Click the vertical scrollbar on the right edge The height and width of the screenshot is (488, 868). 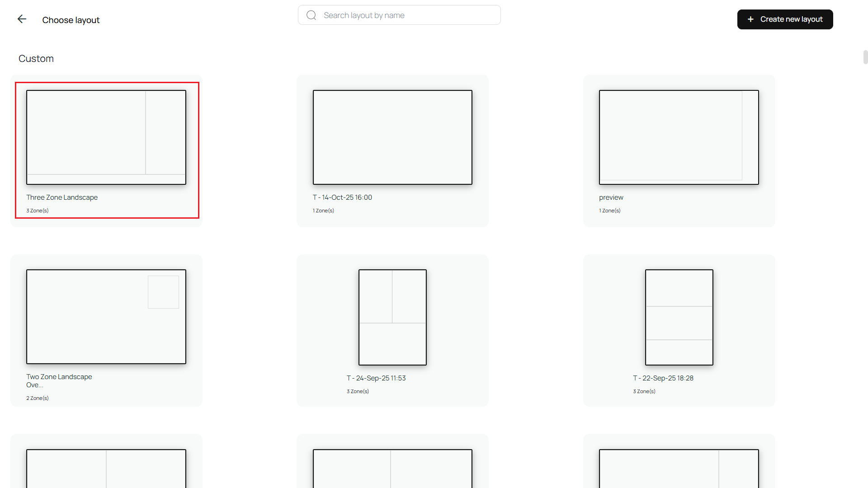865,57
